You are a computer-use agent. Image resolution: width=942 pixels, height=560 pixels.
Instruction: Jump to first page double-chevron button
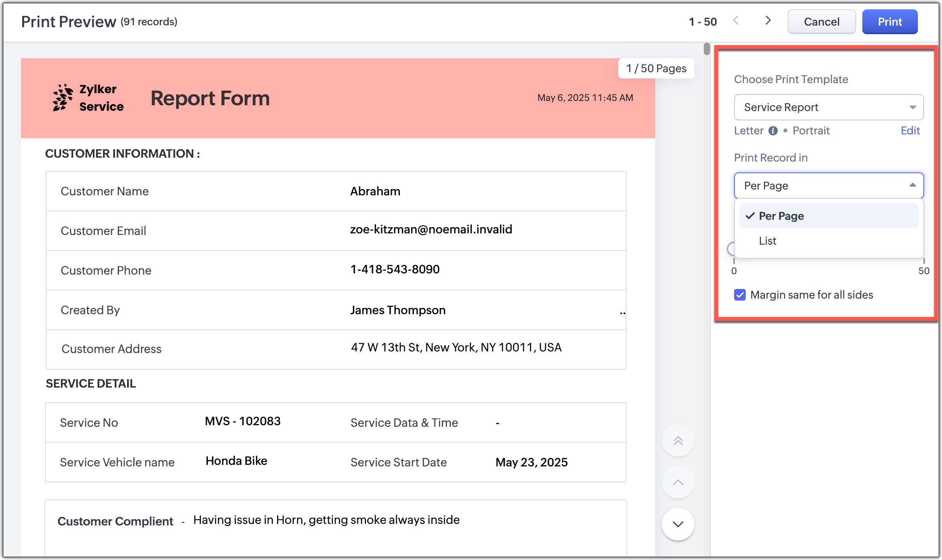(678, 441)
